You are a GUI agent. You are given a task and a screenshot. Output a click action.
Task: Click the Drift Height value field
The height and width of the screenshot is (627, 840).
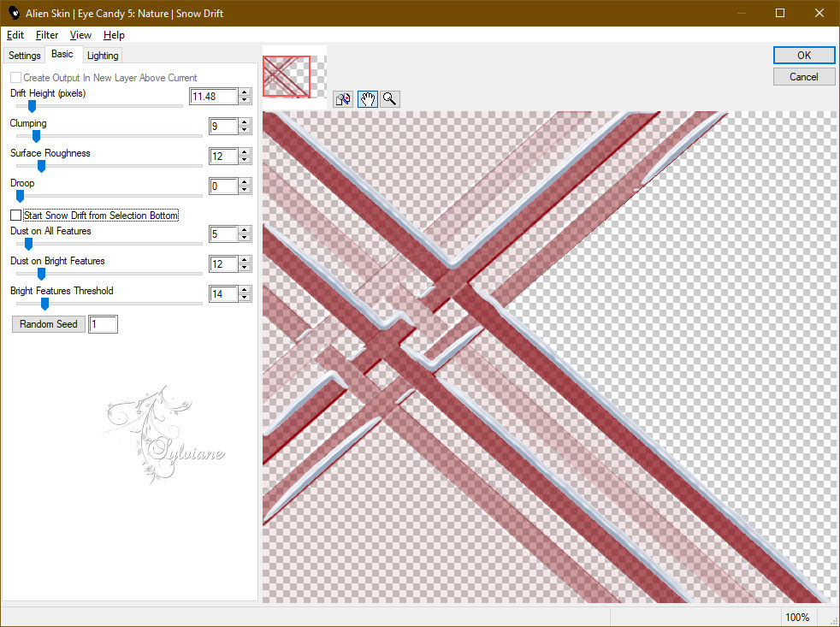[x=214, y=97]
